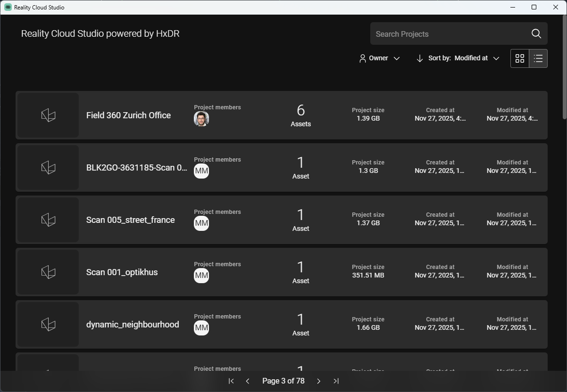Expand the Sort by Modified at dropdown
The width and height of the screenshot is (567, 392).
click(x=476, y=58)
